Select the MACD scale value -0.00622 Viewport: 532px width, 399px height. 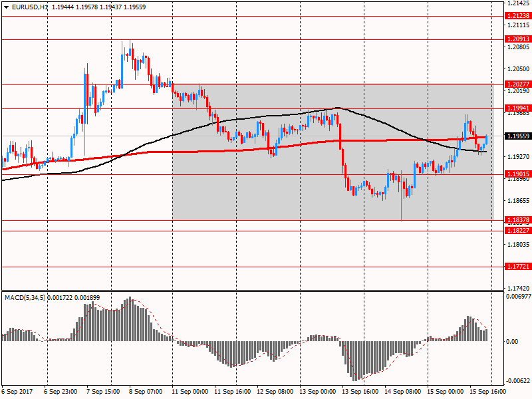[x=519, y=380]
